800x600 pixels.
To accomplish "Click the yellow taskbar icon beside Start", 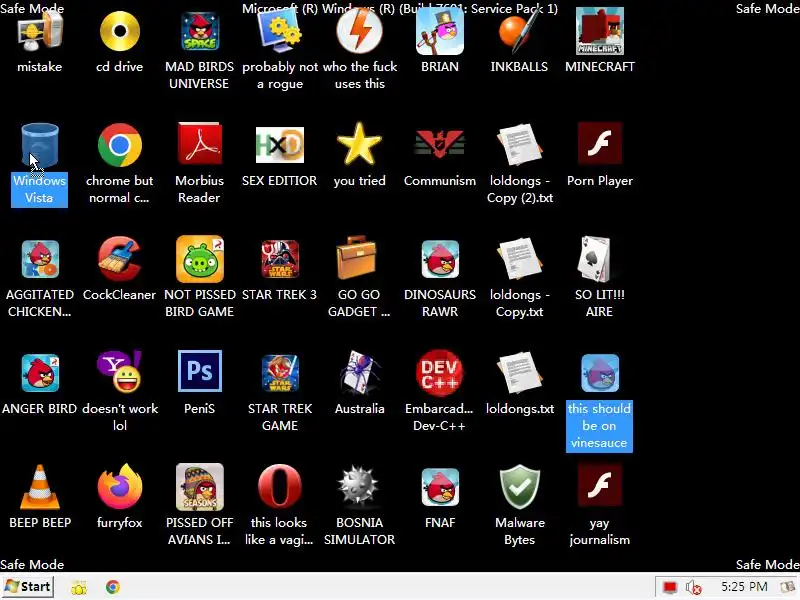I will tap(79, 588).
